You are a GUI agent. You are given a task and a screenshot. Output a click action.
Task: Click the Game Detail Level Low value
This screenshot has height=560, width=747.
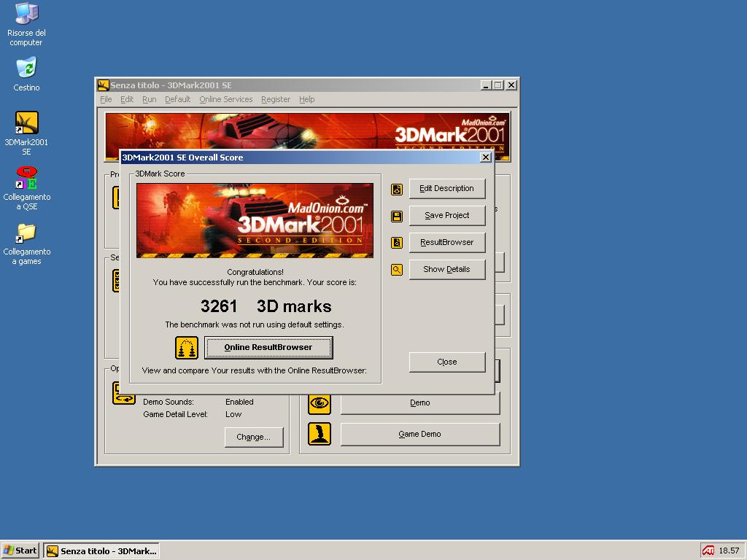click(x=233, y=414)
